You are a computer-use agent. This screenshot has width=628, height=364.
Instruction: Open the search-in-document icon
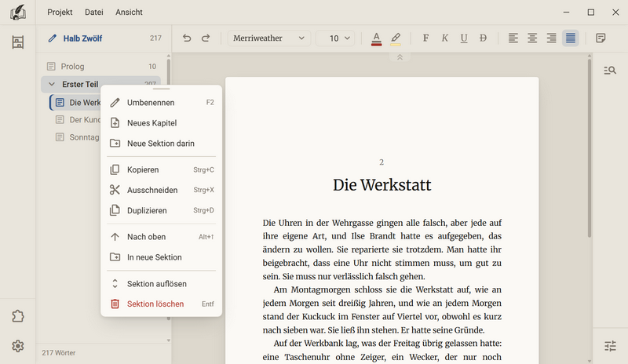(x=610, y=71)
